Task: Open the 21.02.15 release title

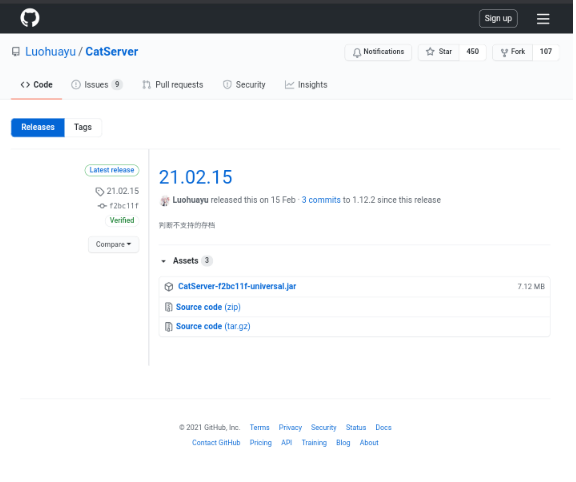Action: tap(195, 177)
